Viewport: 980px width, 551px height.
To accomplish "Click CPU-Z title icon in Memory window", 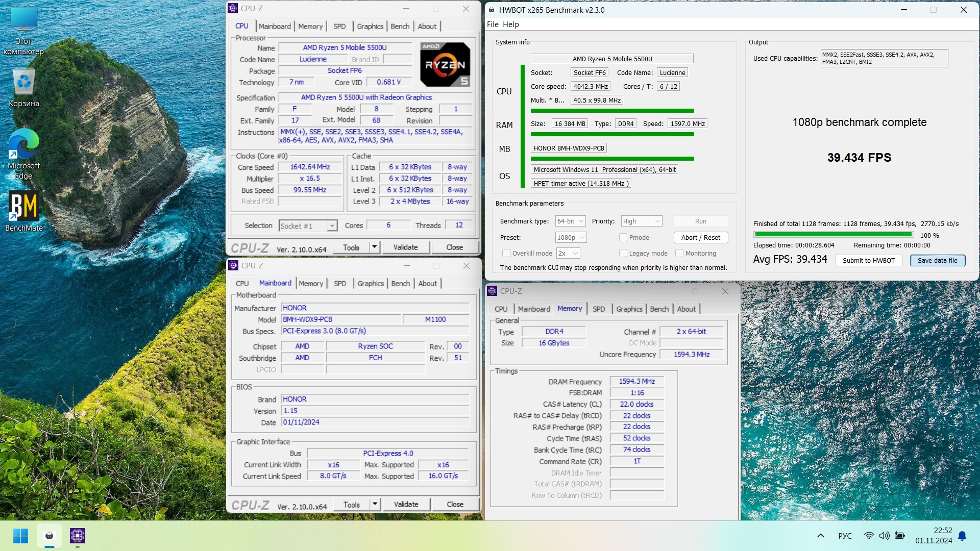I will [x=492, y=291].
